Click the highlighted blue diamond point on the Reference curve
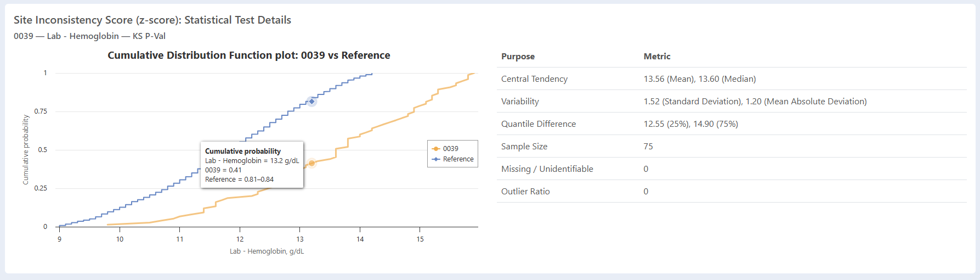This screenshot has height=280, width=980. tap(311, 102)
